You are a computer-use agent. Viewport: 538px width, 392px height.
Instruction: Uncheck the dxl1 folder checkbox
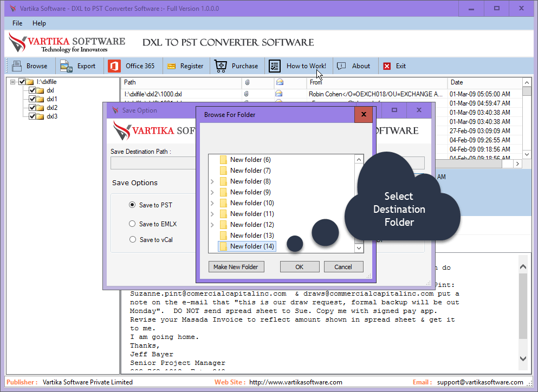click(33, 99)
